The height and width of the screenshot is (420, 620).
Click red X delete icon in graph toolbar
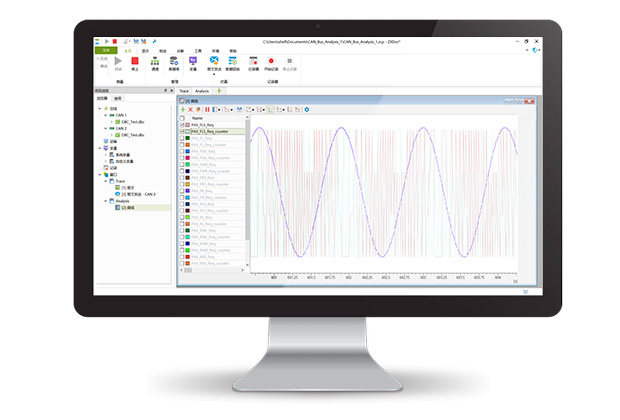(190, 109)
